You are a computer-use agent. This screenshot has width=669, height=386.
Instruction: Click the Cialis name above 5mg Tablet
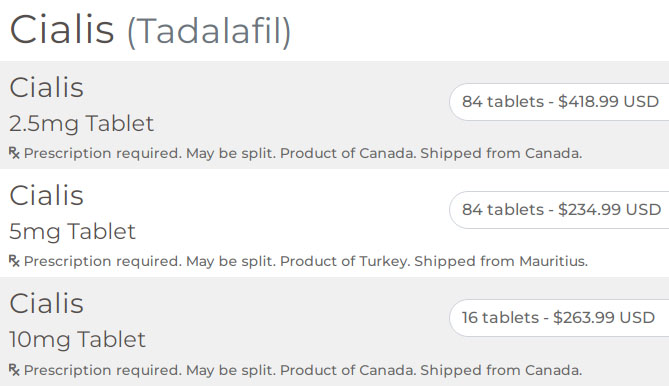47,195
